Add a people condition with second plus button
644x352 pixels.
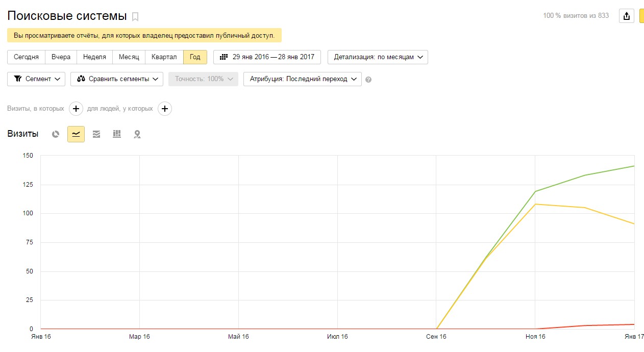point(165,109)
